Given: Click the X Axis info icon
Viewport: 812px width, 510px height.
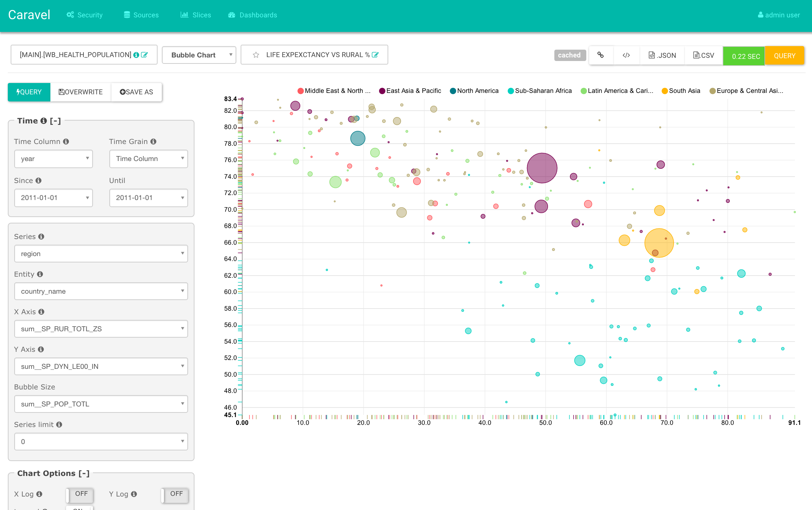Looking at the screenshot, I should click(x=42, y=312).
